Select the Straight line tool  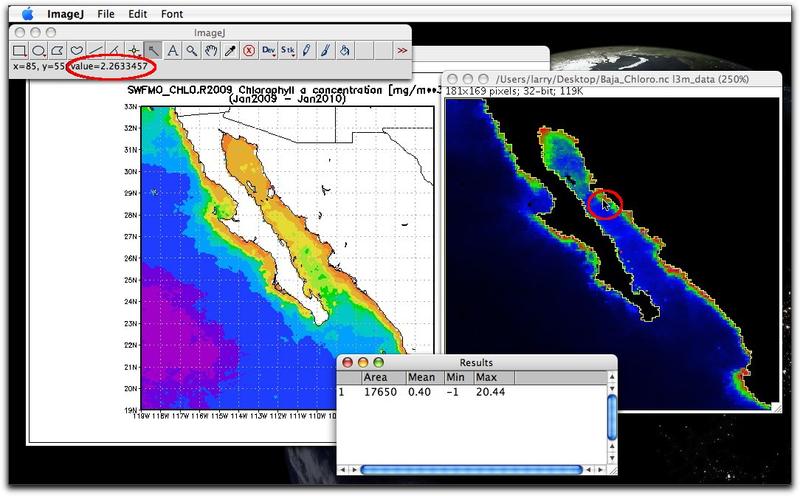tap(95, 51)
